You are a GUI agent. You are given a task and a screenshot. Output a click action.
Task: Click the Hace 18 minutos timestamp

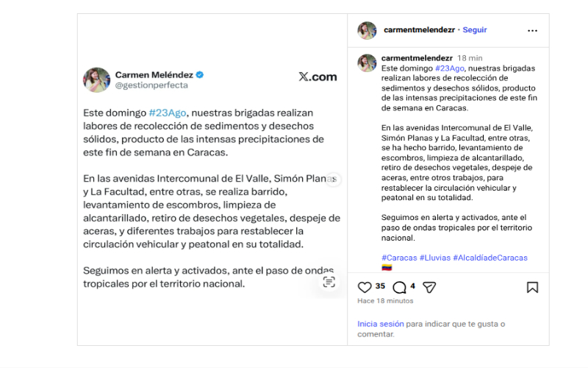pos(385,301)
